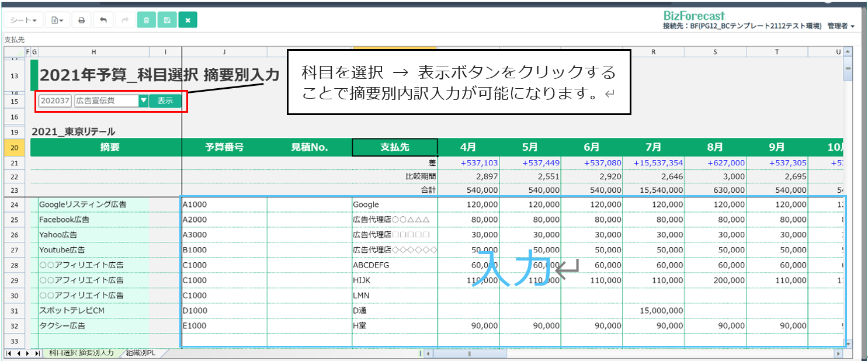Click the green X close icon
This screenshot has height=361, width=868.
[x=188, y=20]
